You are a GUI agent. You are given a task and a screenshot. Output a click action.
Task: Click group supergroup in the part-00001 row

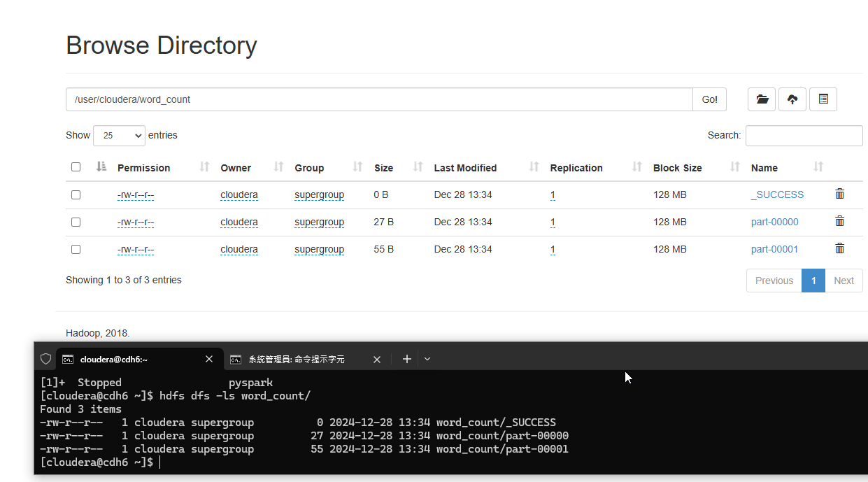coord(319,249)
